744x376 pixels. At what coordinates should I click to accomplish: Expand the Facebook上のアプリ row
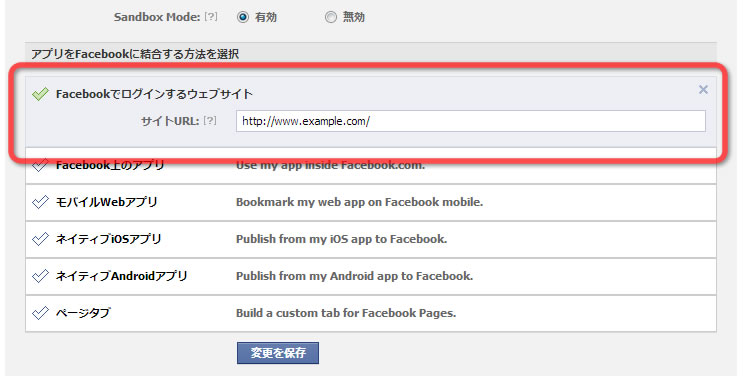click(371, 165)
